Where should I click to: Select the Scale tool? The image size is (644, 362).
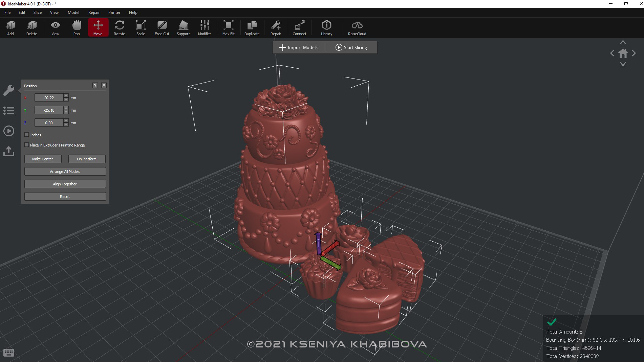click(x=141, y=27)
